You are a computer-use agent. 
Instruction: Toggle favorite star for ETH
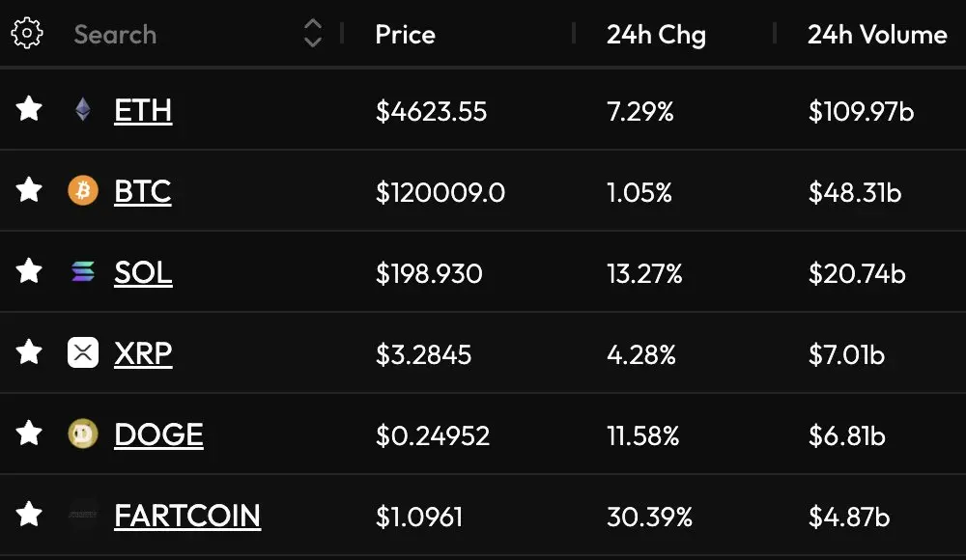coord(29,109)
